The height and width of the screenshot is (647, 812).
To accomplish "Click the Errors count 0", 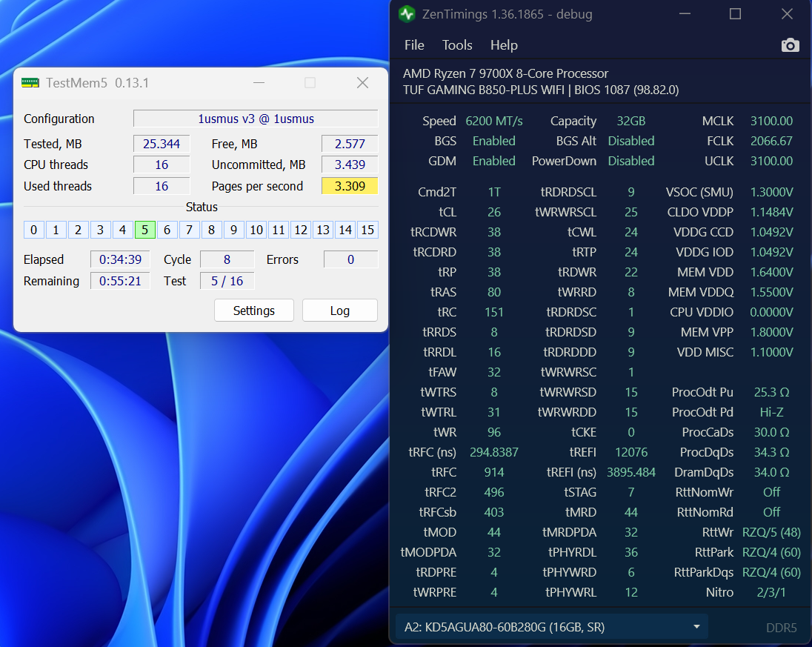I will (350, 259).
